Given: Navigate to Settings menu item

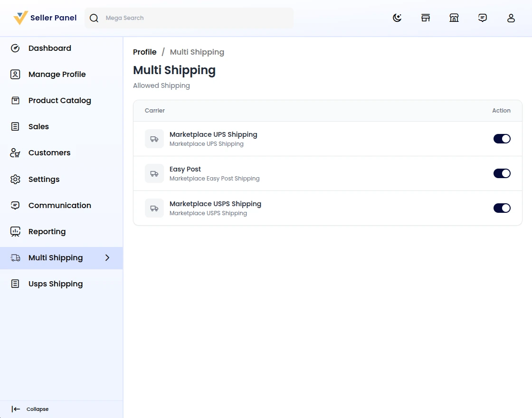Looking at the screenshot, I should click(x=44, y=179).
